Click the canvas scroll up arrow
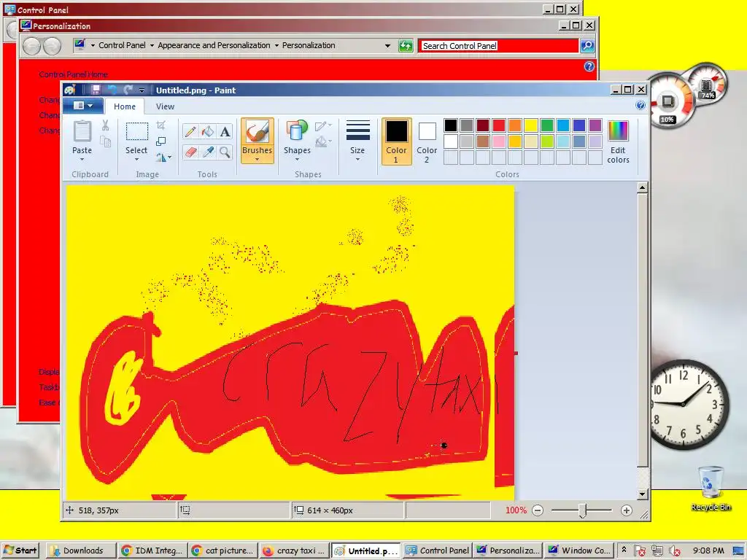747x560 pixels. pyautogui.click(x=642, y=187)
